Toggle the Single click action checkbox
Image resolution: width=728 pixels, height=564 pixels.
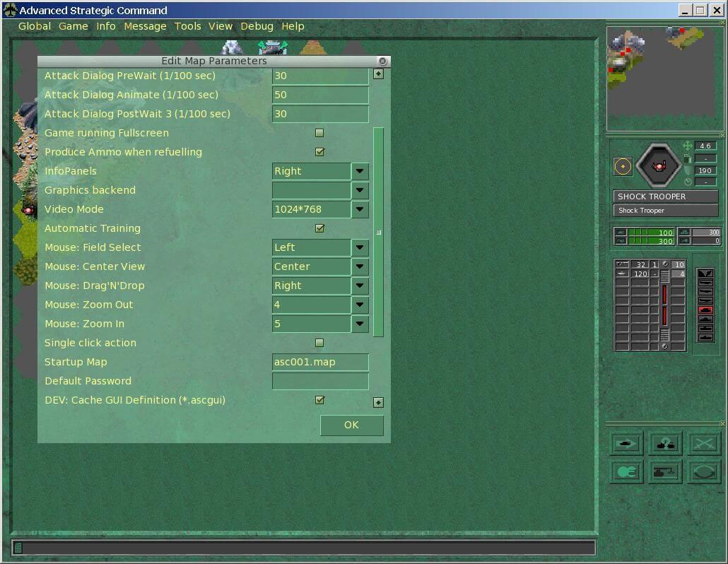(x=319, y=343)
